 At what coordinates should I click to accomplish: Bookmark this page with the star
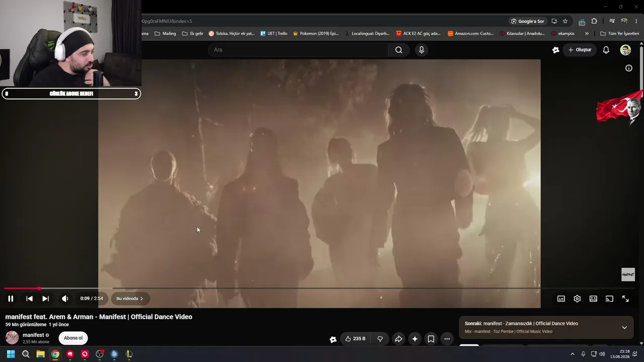point(565,21)
